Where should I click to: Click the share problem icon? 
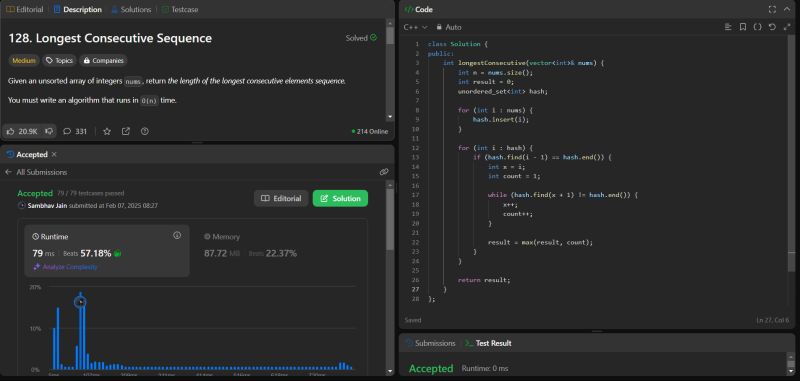click(126, 131)
